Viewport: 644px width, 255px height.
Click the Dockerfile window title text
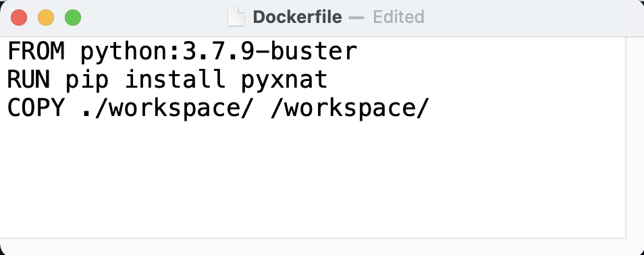[x=297, y=18]
